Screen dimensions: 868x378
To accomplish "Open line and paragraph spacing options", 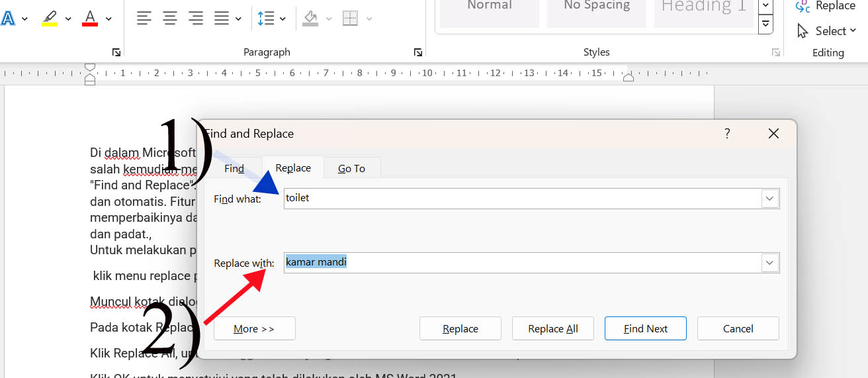I will [266, 19].
